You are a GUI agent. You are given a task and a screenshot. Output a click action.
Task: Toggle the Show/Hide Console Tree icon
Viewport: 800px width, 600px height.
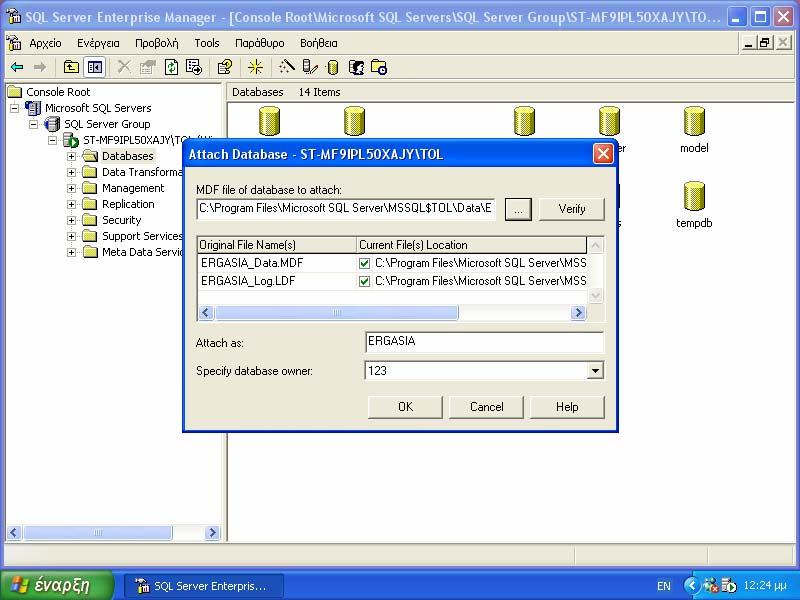point(95,67)
